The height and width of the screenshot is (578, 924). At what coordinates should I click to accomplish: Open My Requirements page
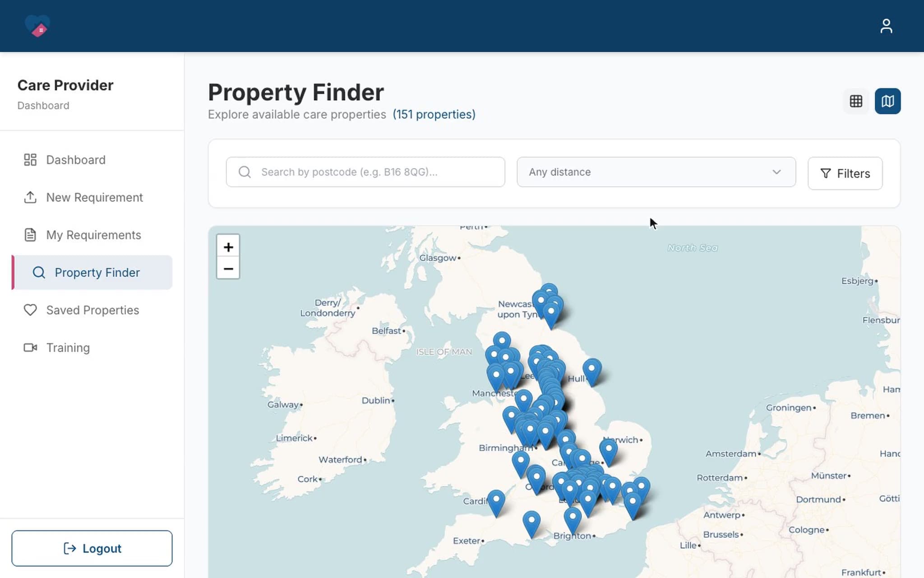coord(92,235)
